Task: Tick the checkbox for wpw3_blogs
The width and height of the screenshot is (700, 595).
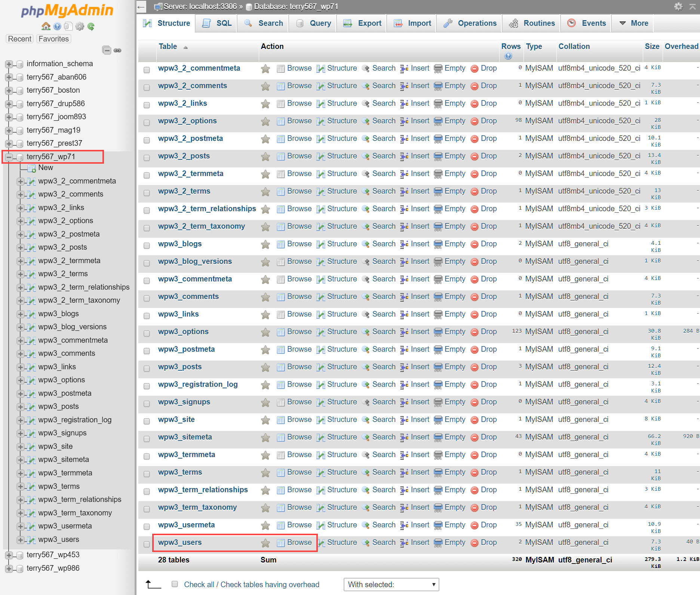Action: click(x=147, y=246)
